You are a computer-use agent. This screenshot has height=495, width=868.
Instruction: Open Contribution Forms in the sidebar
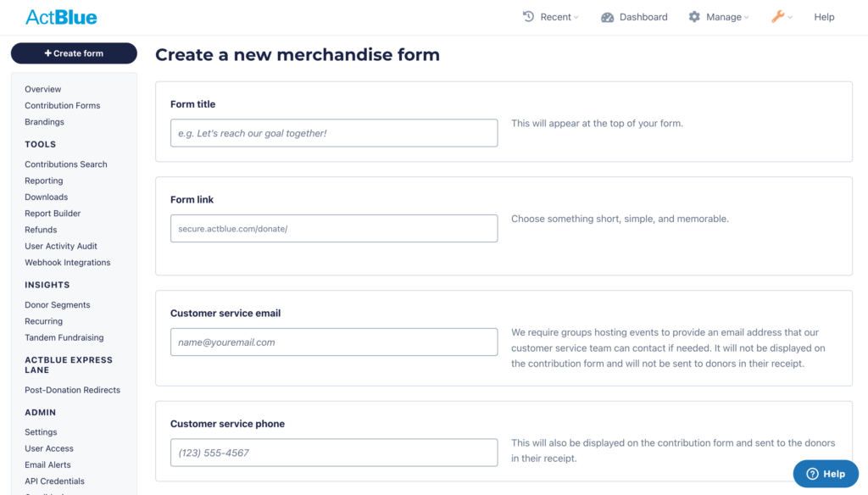click(63, 105)
